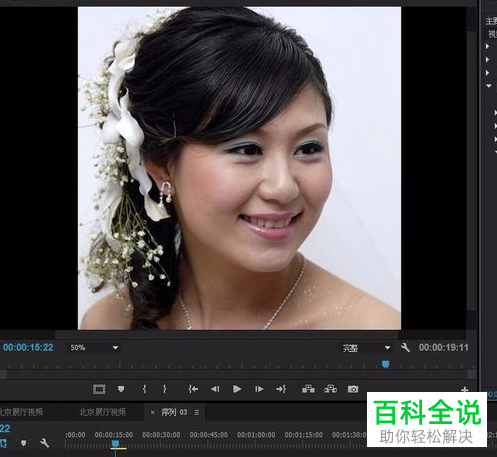This screenshot has width=497, height=457.
Task: Click the 00:00:45:00 mark on timeline ruler
Action: (x=209, y=435)
